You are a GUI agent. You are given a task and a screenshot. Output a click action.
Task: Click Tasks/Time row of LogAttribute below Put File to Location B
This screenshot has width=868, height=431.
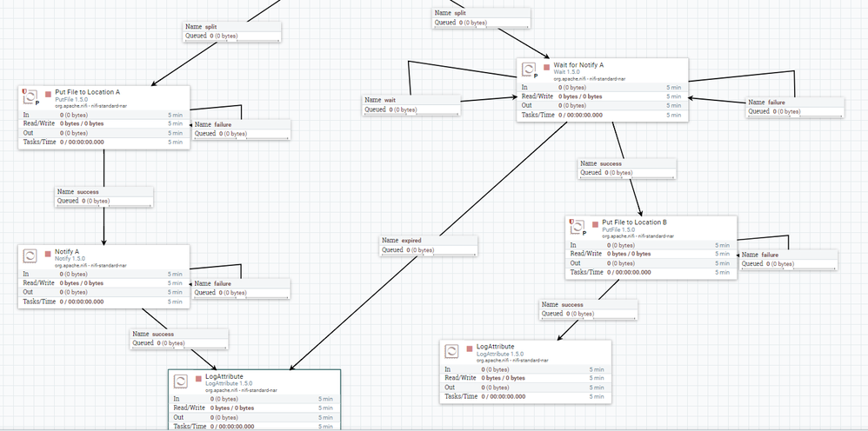point(525,397)
